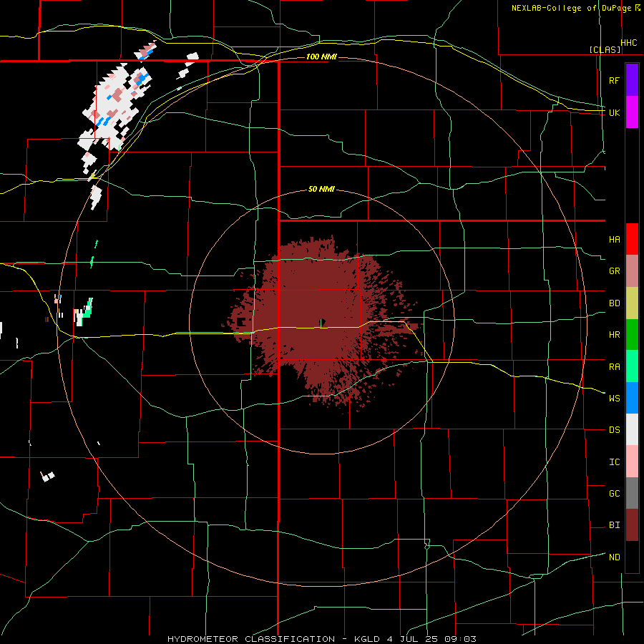
Task: Click the 'RF' legend label
Action: click(x=614, y=80)
